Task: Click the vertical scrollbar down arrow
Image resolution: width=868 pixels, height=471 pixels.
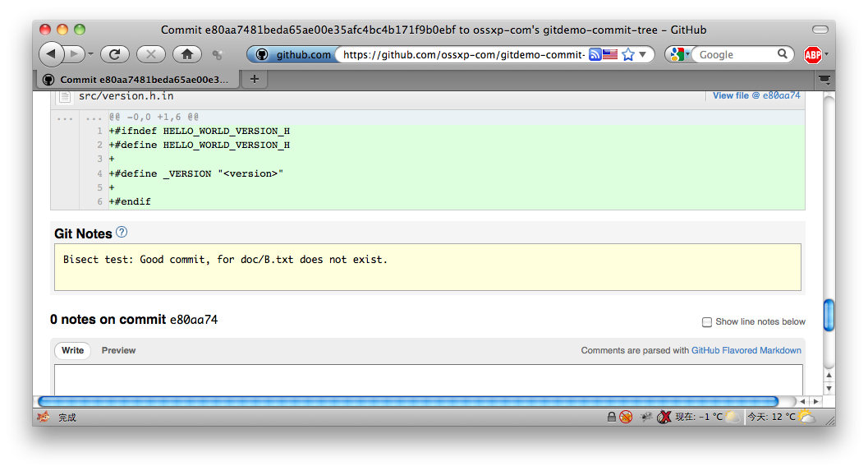Action: click(829, 389)
